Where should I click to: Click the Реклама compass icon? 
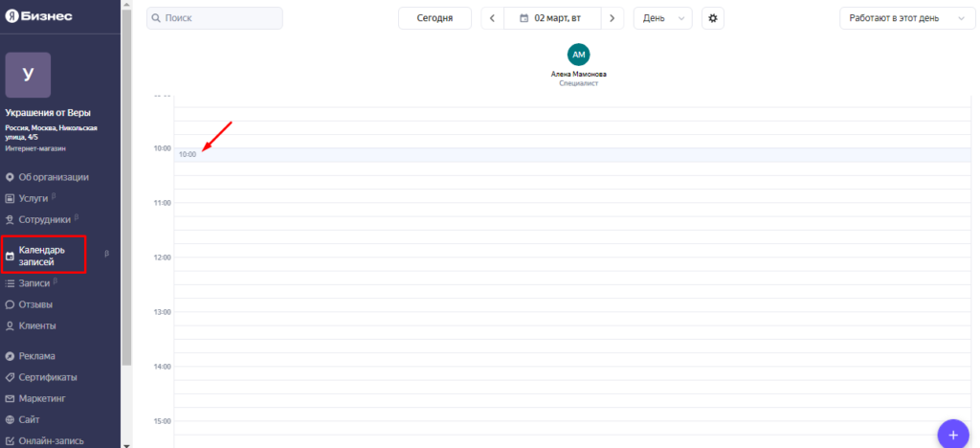click(10, 356)
